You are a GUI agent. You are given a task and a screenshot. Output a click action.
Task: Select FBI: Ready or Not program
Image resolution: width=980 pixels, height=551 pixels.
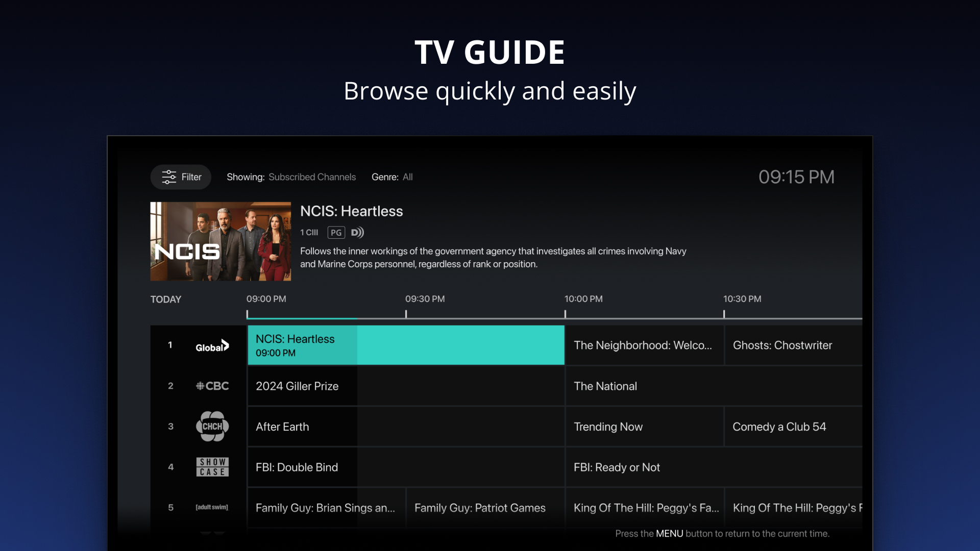click(x=714, y=467)
